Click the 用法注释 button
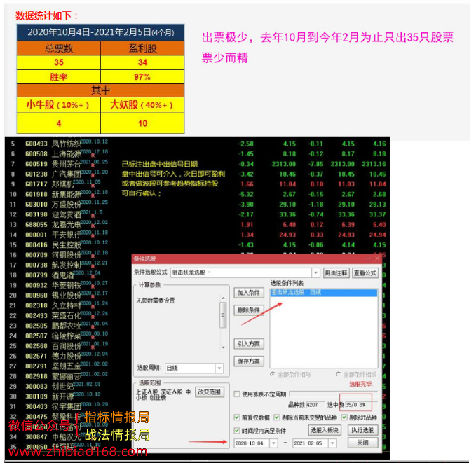Screen dimensions: 476x463 [336, 272]
